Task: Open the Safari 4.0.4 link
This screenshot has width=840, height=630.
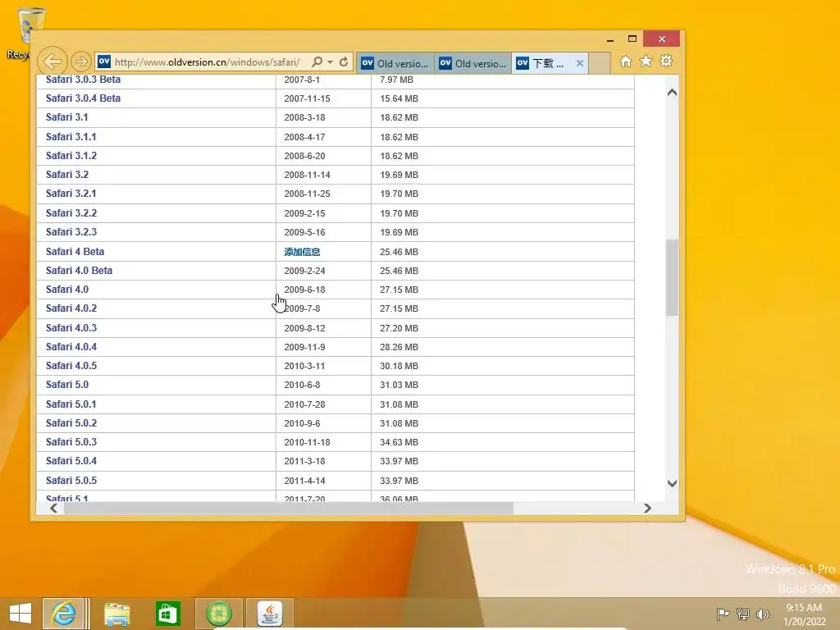Action: tap(71, 347)
